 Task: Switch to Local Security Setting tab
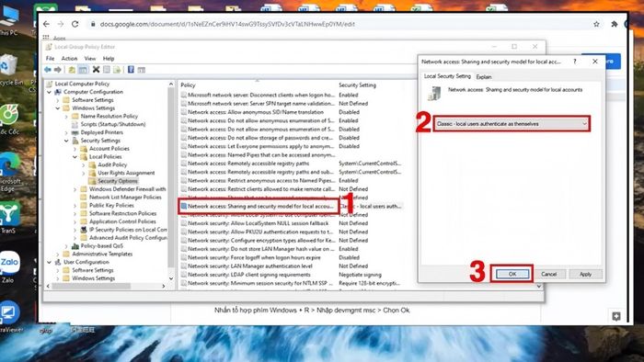click(x=447, y=76)
